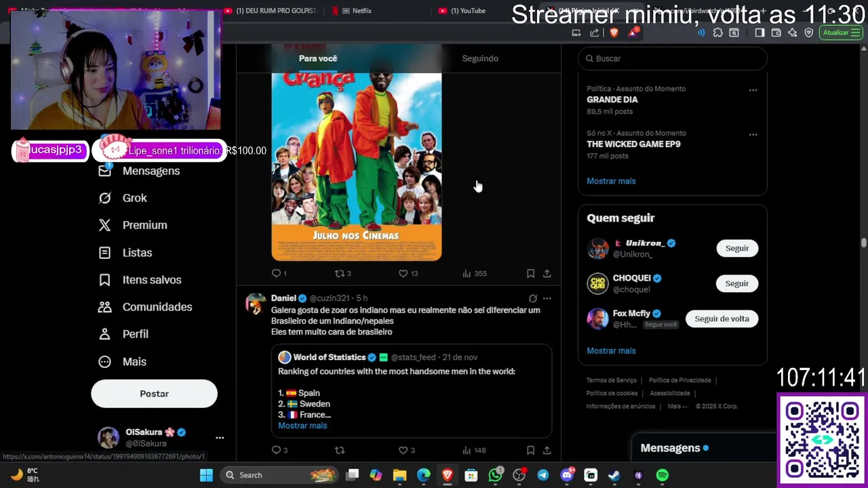
Task: Open THE WICKED GAME EP9 trend
Action: click(x=633, y=144)
